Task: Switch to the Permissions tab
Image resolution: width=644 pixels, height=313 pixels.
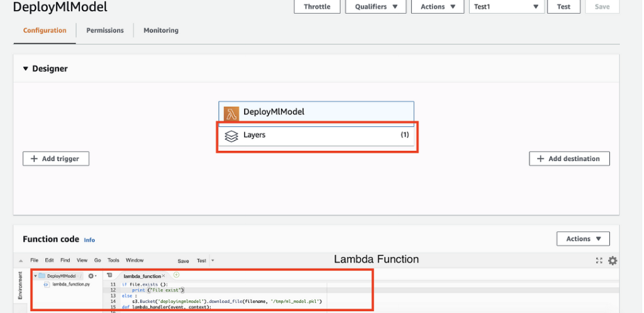Action: pyautogui.click(x=105, y=30)
